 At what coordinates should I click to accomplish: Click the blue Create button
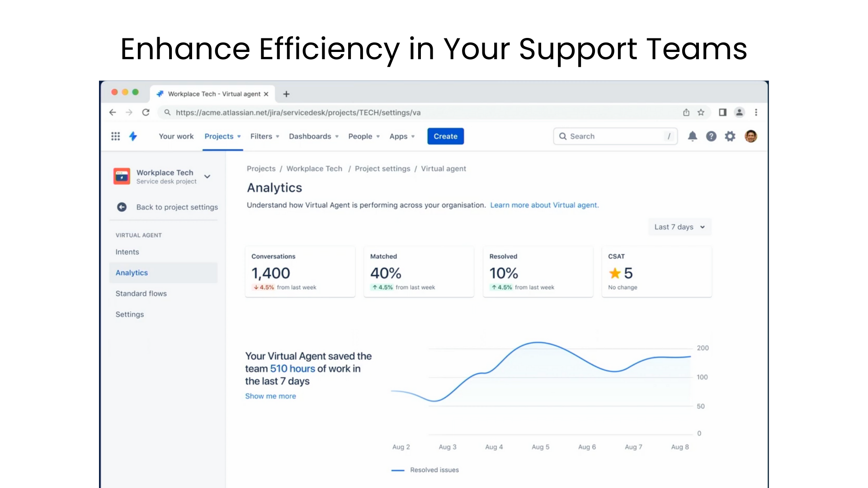click(x=445, y=136)
